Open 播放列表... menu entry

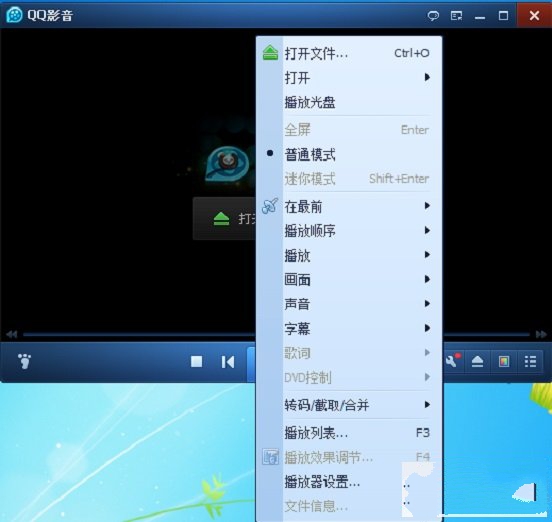349,433
